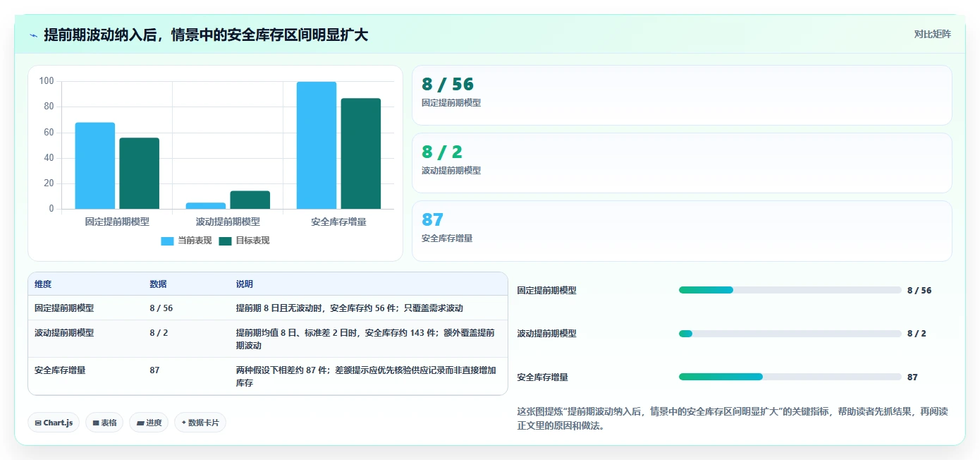Click table data cell 8 / 56
The width and height of the screenshot is (980, 460).
coord(161,308)
